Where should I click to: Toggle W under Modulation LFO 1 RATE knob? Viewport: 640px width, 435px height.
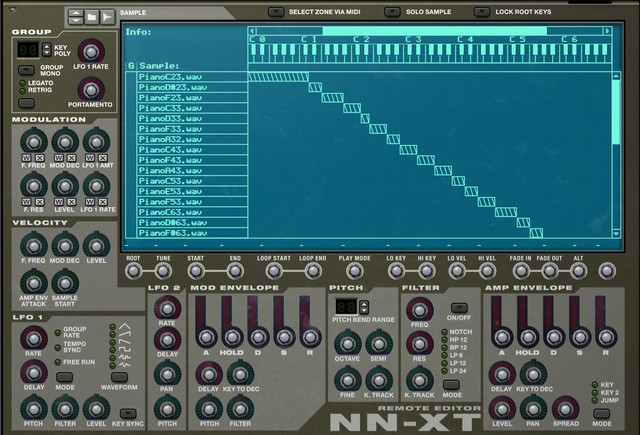[x=90, y=202]
